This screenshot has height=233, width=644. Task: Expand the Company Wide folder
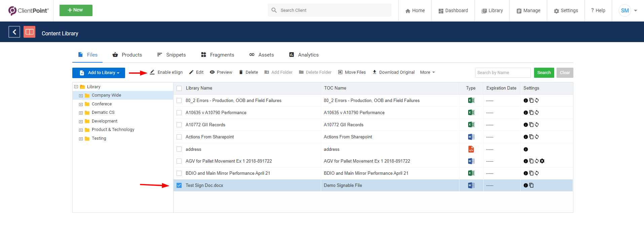81,96
